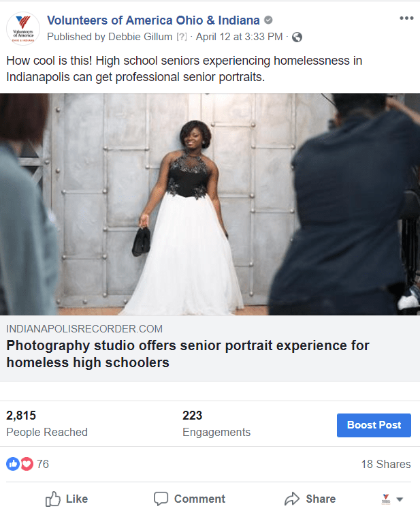
Task: Open the photography studio article headline
Action: point(188,354)
